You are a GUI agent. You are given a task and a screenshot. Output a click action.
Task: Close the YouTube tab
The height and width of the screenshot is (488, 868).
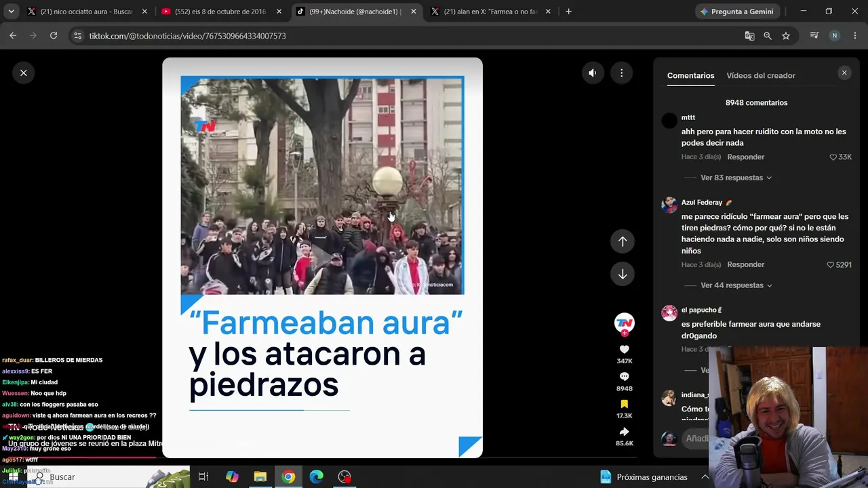click(x=279, y=12)
